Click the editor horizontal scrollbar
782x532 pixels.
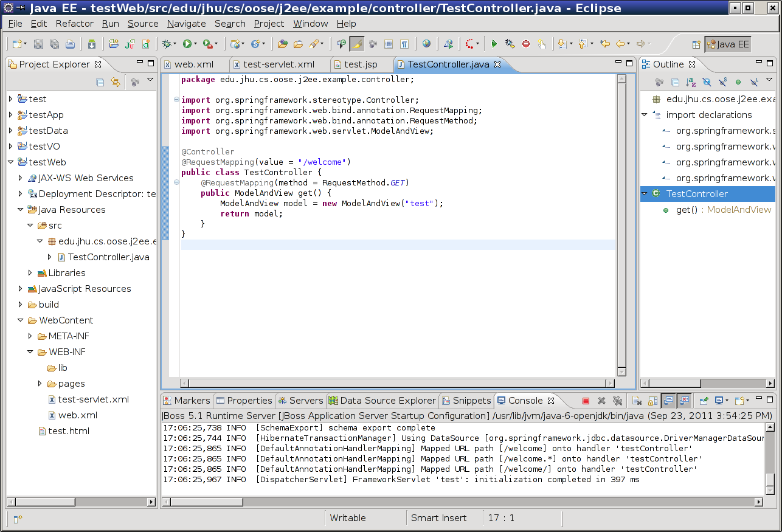398,383
